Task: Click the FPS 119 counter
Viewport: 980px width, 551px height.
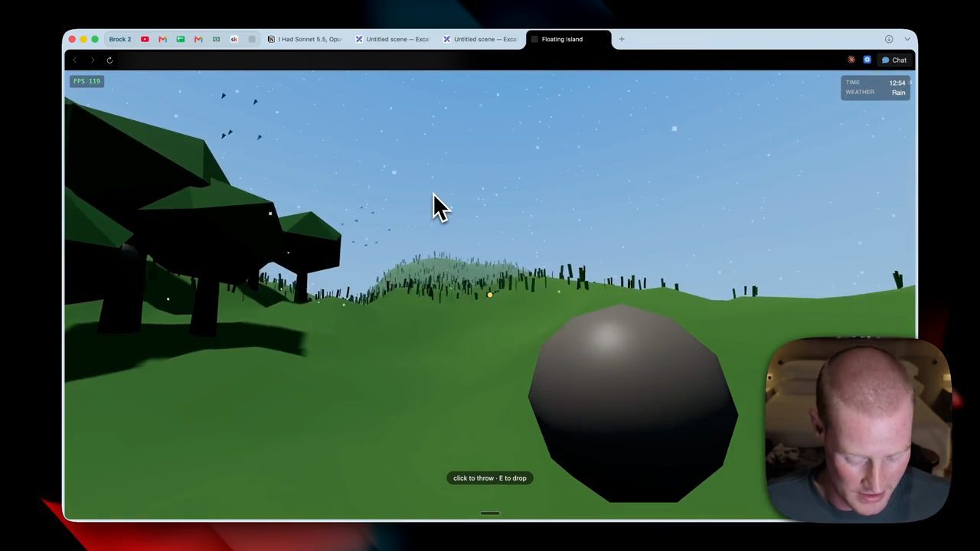Action: (x=87, y=81)
